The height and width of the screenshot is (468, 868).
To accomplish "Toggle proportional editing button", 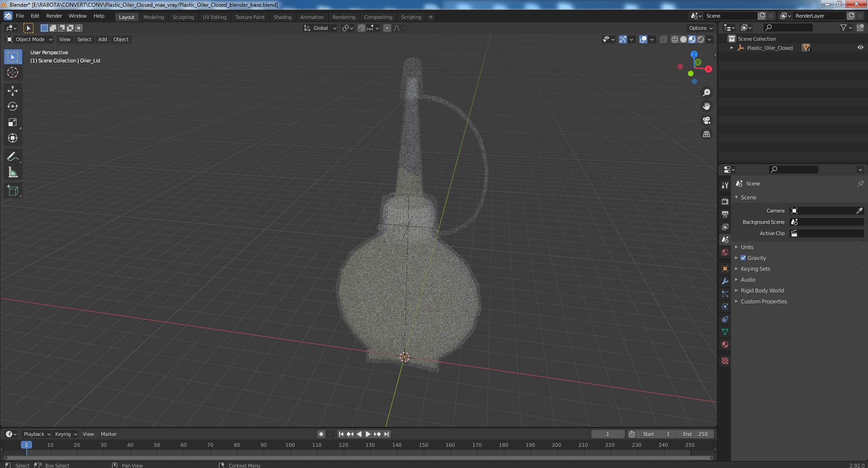I will tap(387, 28).
